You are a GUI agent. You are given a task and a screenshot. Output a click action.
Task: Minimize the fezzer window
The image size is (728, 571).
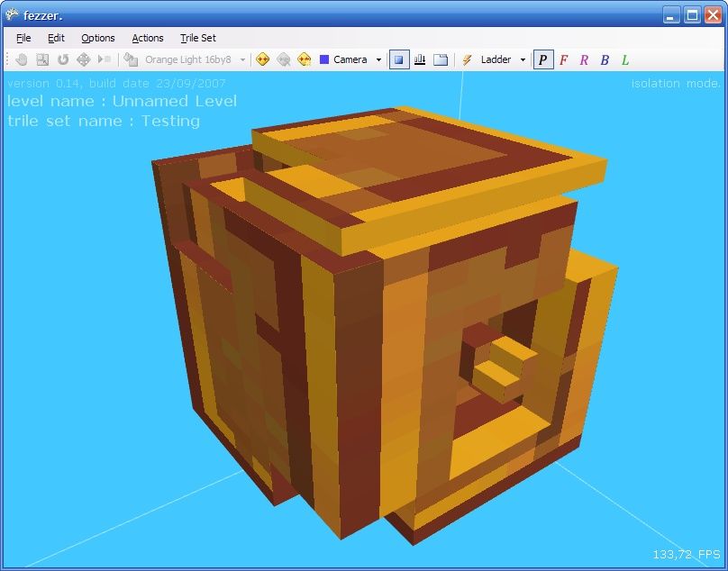point(670,15)
